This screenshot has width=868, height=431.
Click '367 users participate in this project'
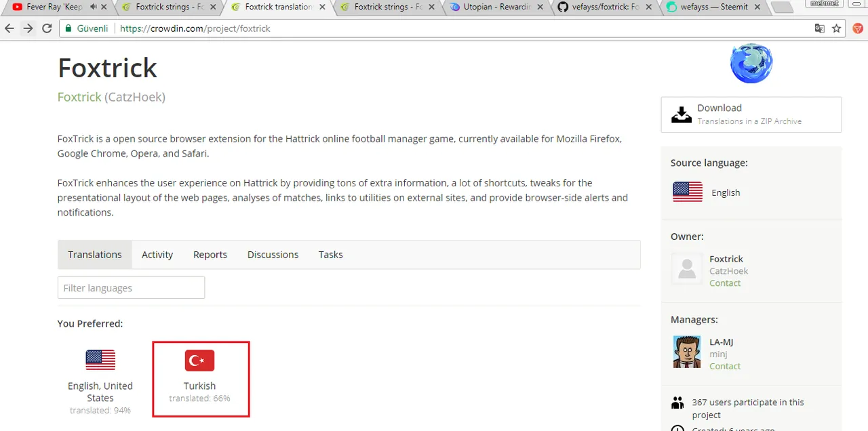pos(748,409)
